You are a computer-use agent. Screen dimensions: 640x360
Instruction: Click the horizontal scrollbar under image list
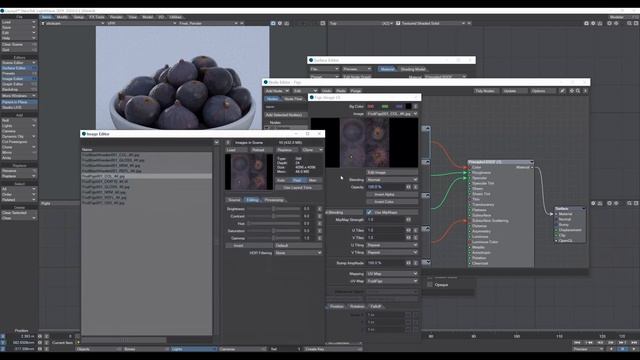tap(124, 340)
